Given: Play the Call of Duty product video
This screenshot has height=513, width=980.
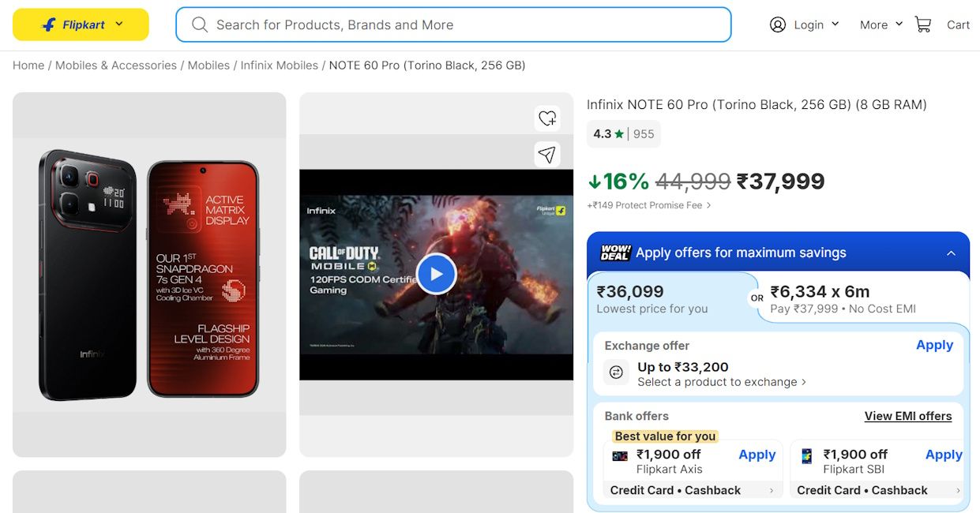Looking at the screenshot, I should pyautogui.click(x=437, y=274).
